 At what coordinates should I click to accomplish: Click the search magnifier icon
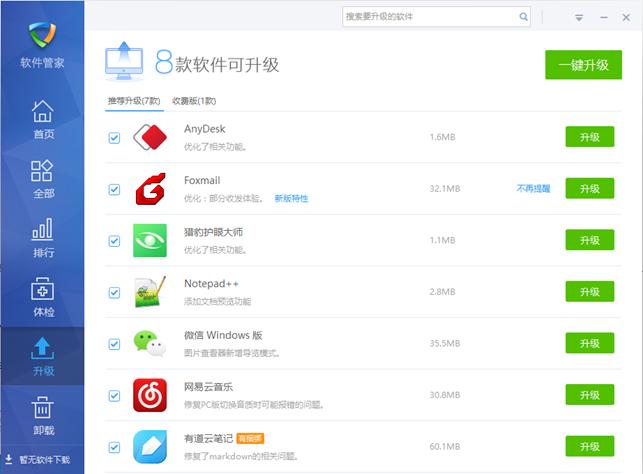523,16
